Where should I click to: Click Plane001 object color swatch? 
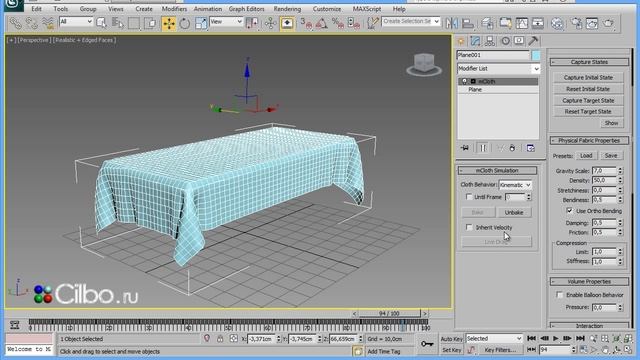[536, 55]
